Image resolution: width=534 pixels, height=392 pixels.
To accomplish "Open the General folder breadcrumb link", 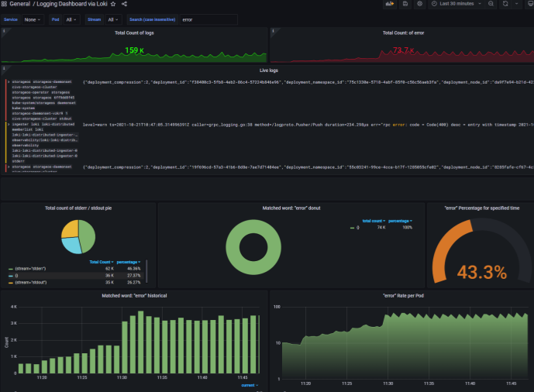I will 20,4.
